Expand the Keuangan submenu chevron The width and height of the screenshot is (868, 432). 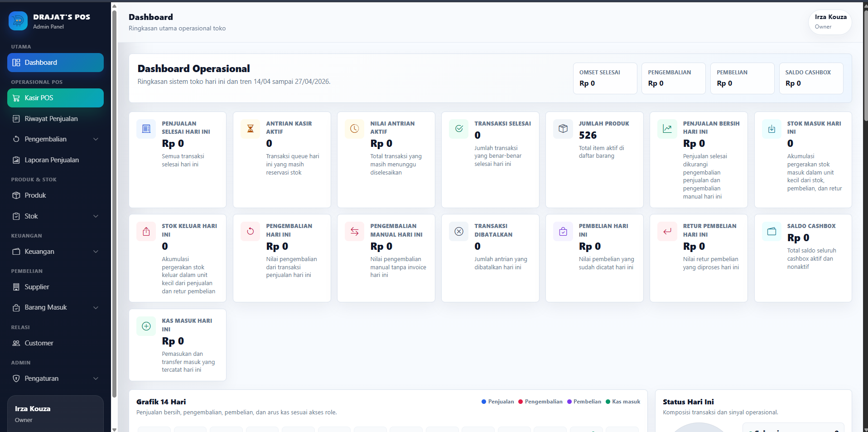pos(96,252)
